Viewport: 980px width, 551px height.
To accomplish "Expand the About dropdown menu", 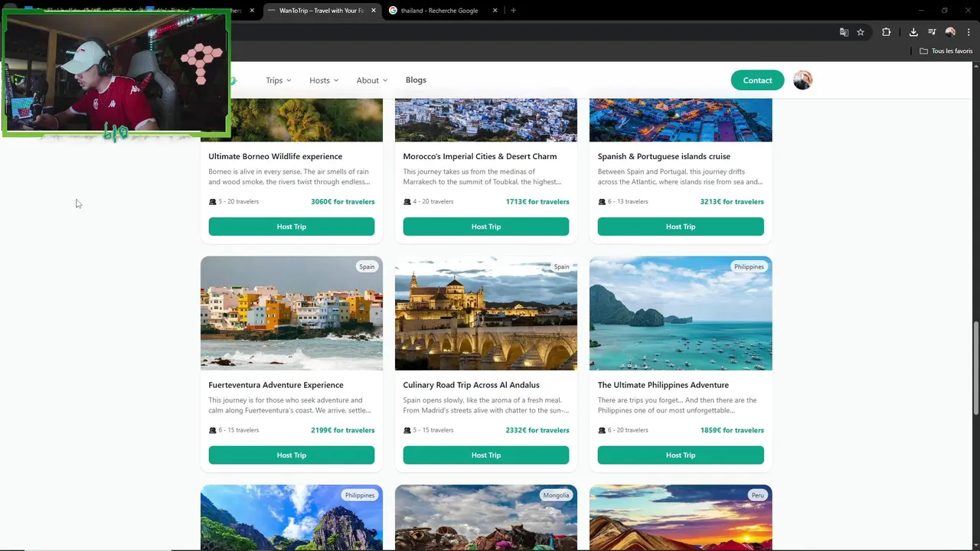I will pyautogui.click(x=372, y=80).
